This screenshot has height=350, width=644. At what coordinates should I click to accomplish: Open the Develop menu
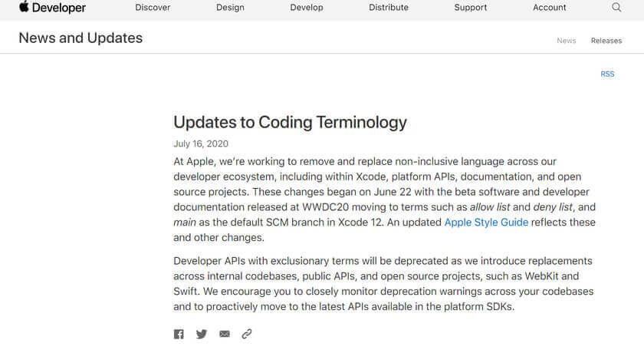click(x=307, y=8)
